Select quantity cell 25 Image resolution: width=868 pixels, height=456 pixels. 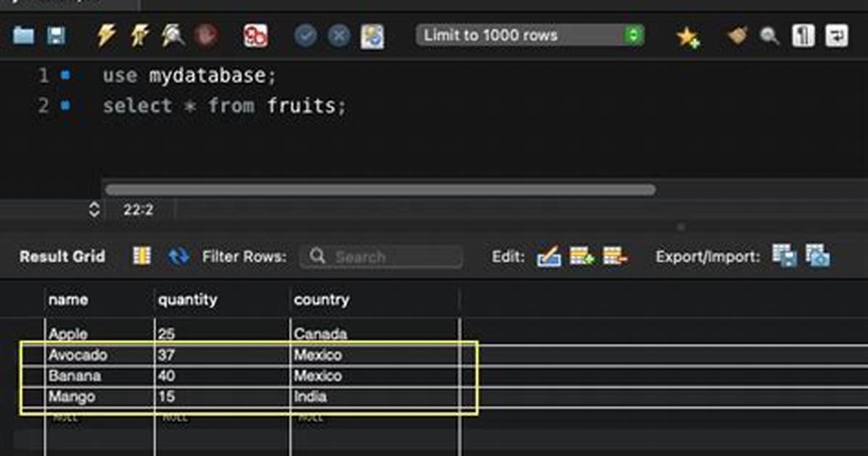222,333
